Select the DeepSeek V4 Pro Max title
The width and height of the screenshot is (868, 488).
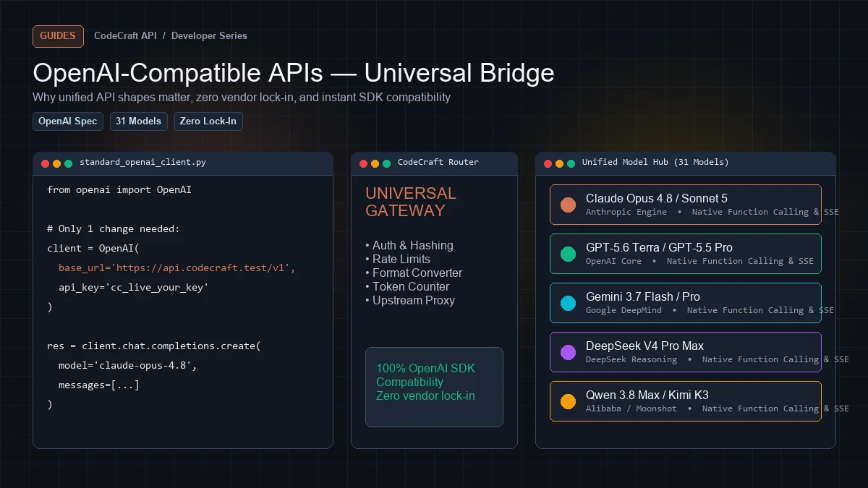click(644, 346)
